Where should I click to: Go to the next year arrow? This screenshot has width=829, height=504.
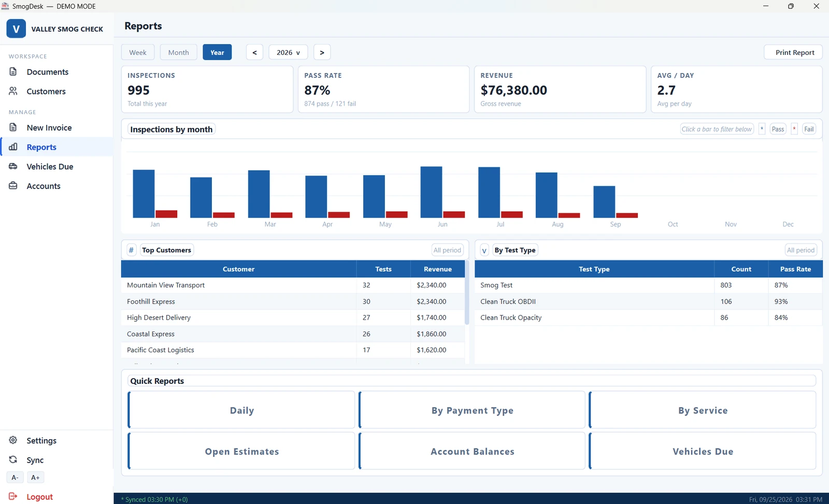pyautogui.click(x=322, y=52)
